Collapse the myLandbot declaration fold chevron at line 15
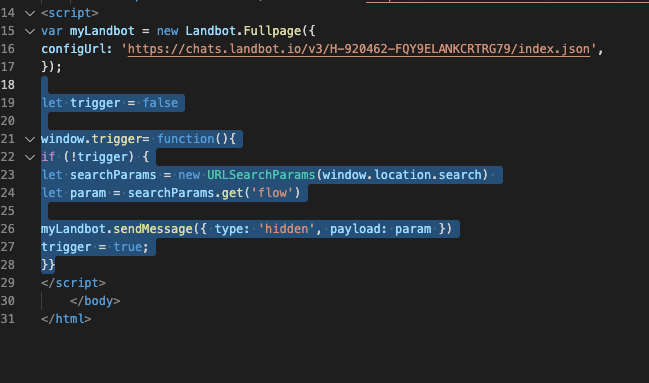This screenshot has width=649, height=383. click(30, 31)
